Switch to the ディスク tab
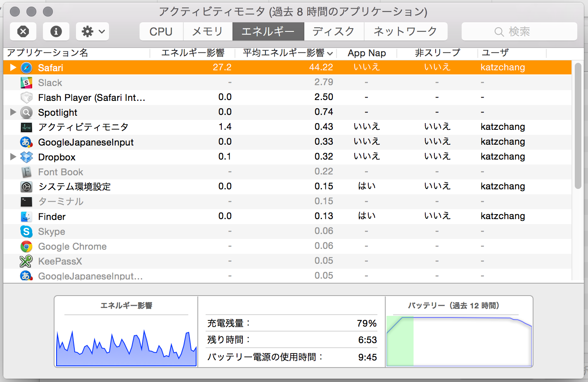The width and height of the screenshot is (588, 382). (x=334, y=31)
